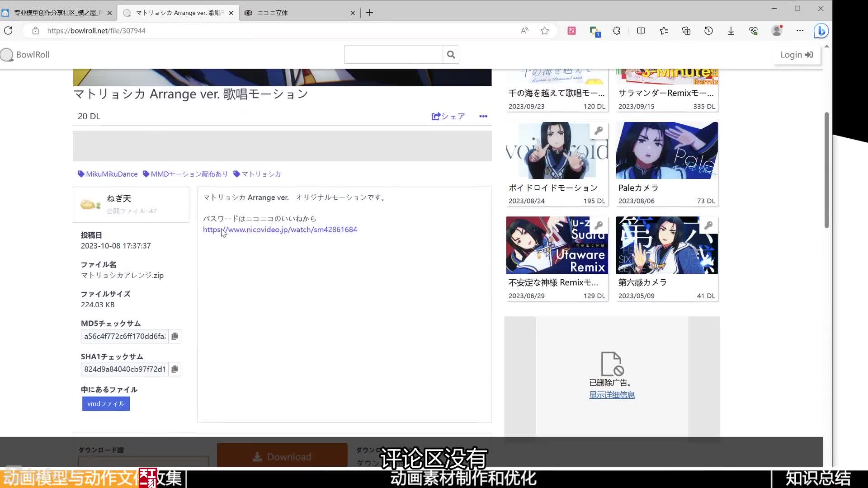Open ボイドロイドモーション thumbnail
The image size is (868, 488).
[x=557, y=150]
